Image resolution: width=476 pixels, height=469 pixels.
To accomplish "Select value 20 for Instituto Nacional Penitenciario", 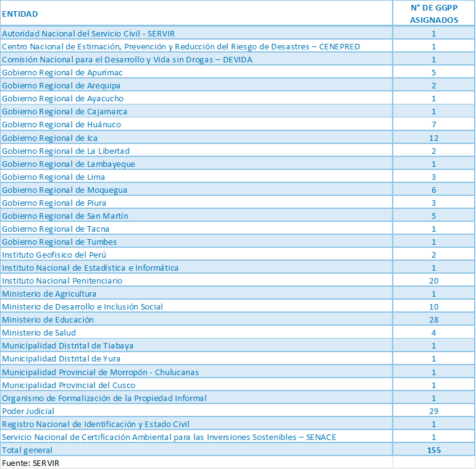I will coord(434,281).
